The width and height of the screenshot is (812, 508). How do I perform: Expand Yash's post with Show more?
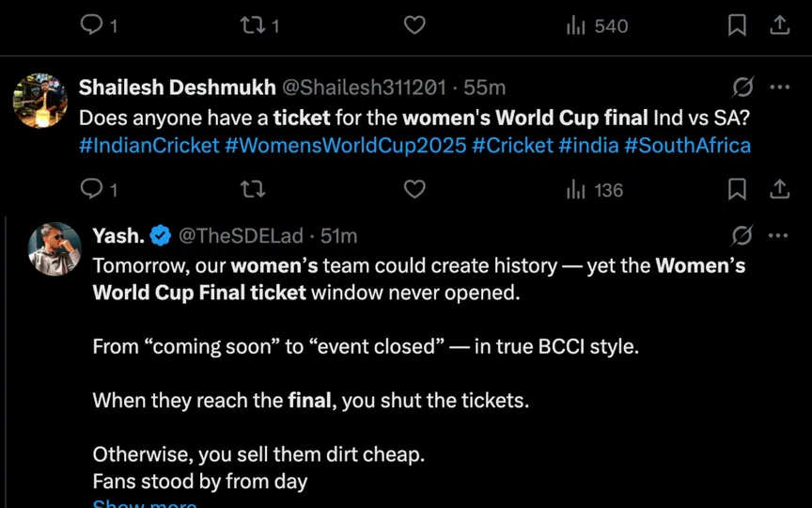pos(145,504)
